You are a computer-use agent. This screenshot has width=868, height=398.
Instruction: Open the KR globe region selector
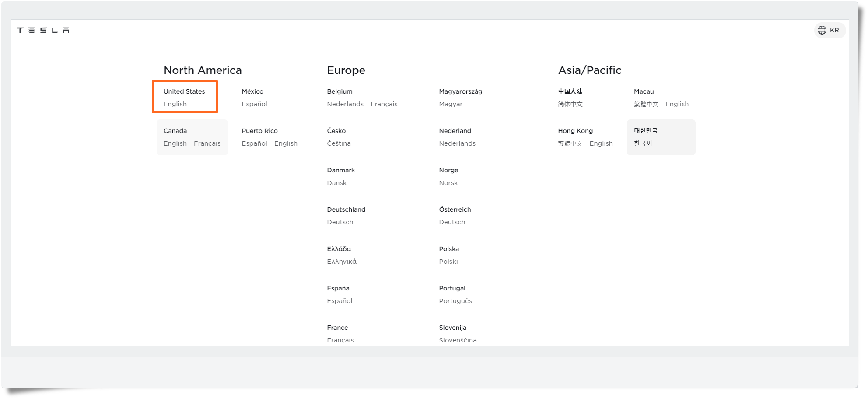[829, 30]
